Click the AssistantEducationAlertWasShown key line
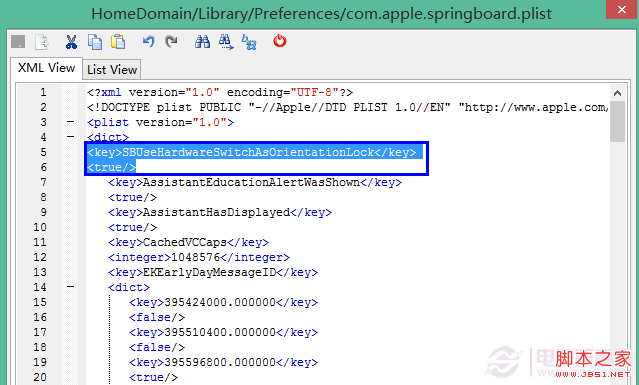 (x=255, y=182)
